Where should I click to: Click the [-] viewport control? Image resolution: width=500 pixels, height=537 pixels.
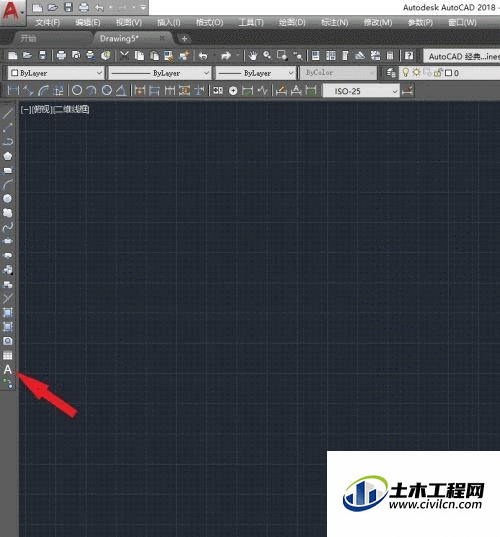(26, 110)
